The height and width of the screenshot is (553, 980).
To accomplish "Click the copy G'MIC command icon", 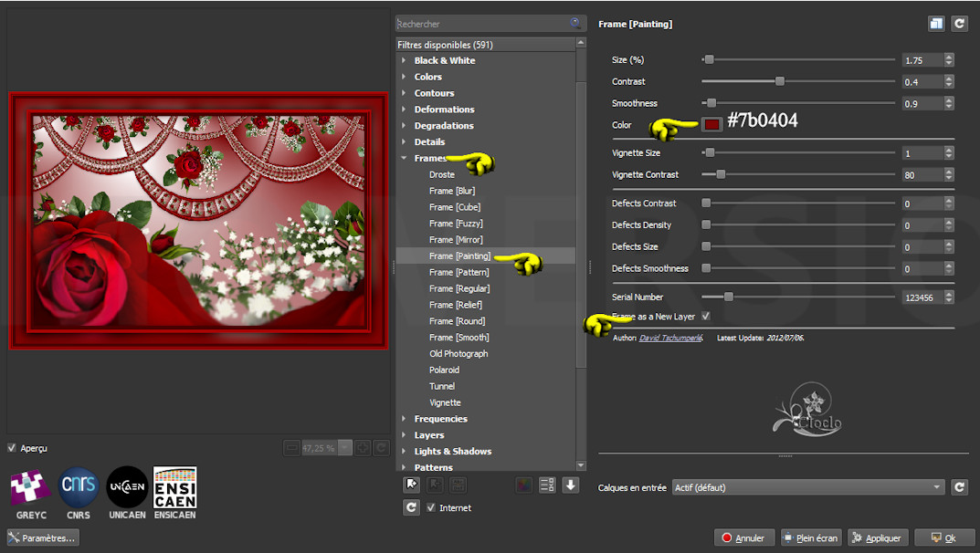I will (936, 24).
